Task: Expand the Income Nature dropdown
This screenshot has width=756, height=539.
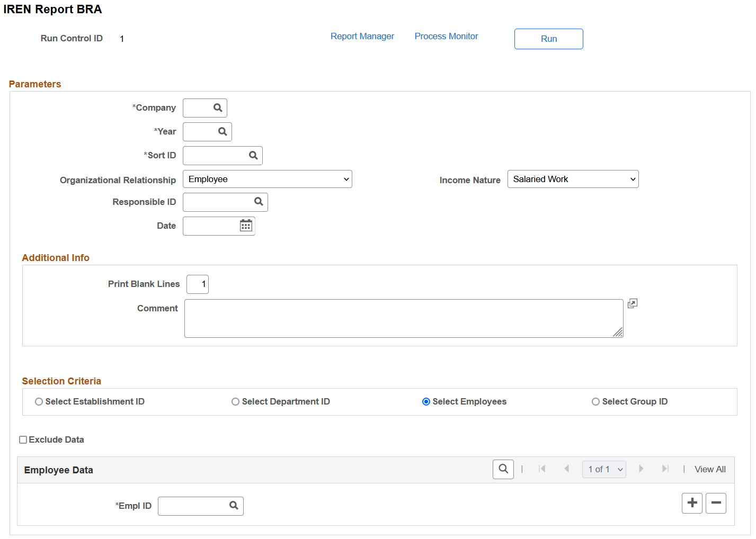Action: point(573,179)
